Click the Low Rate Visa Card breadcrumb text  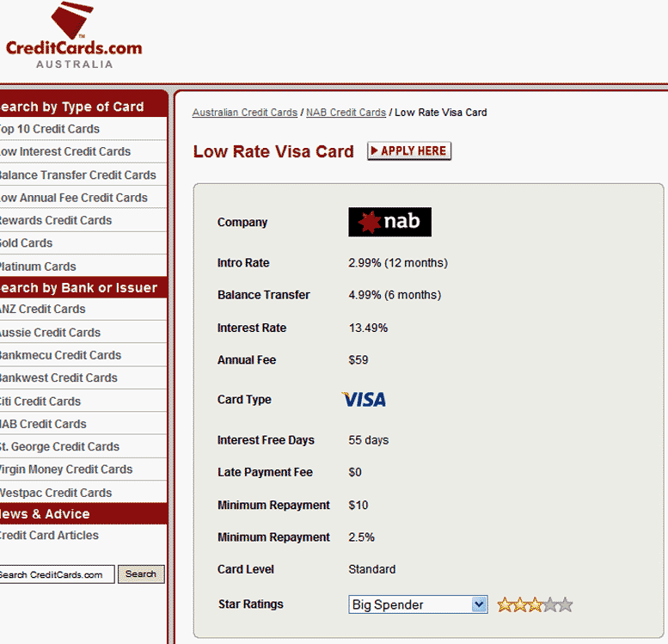[x=440, y=113]
